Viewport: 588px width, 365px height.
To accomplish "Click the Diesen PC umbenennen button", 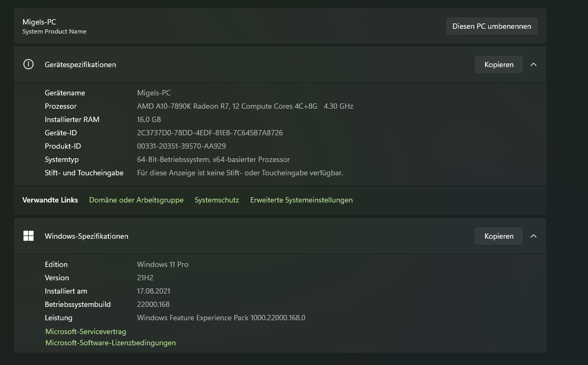I will (491, 26).
